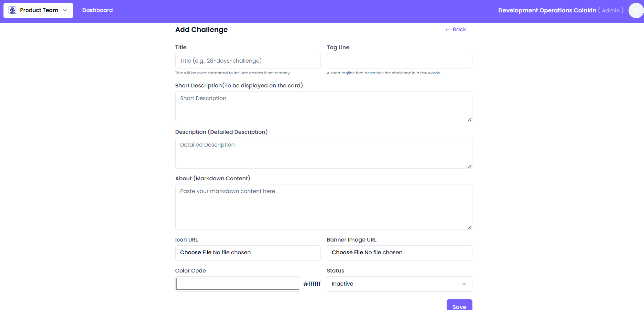The height and width of the screenshot is (310, 644).
Task: Click the Back link
Action: coord(459,30)
